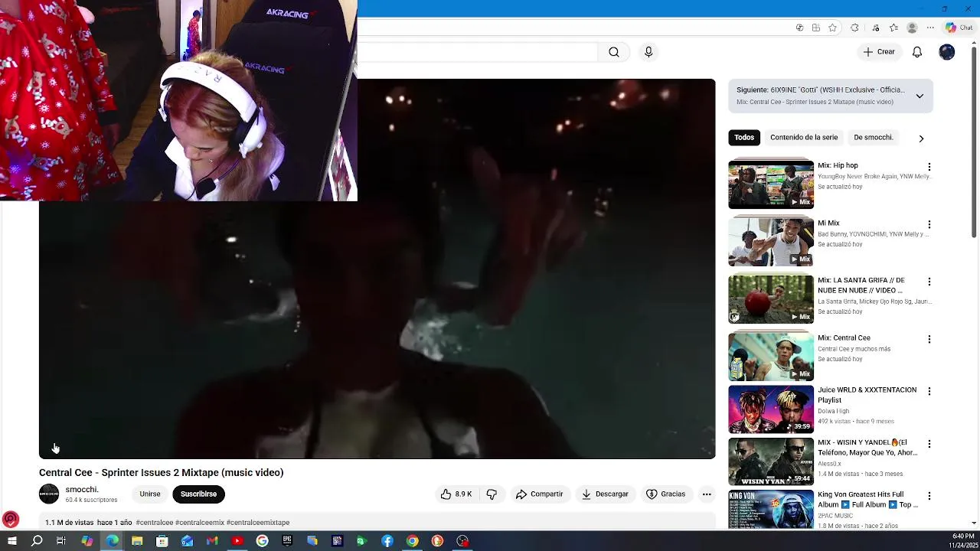Click the Gracias button
Viewport: 980px width, 551px height.
click(665, 494)
